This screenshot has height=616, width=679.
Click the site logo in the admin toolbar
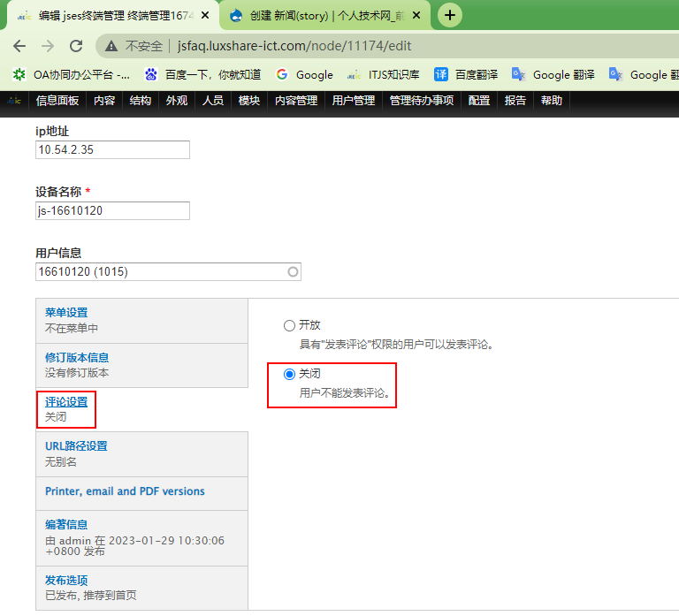[x=14, y=101]
